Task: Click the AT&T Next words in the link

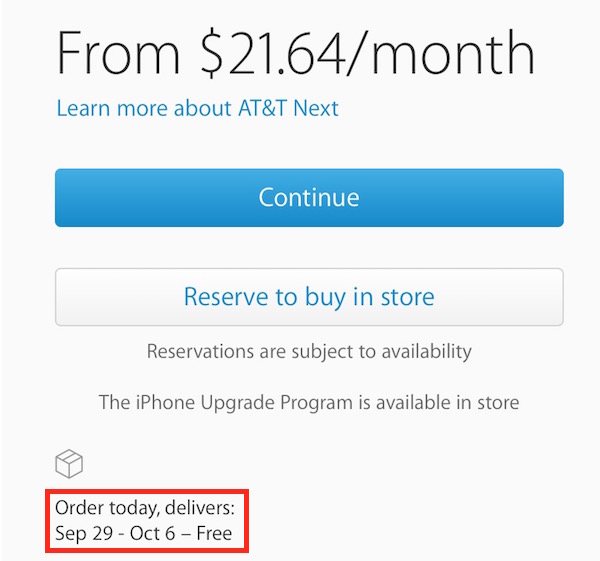Action: click(287, 108)
